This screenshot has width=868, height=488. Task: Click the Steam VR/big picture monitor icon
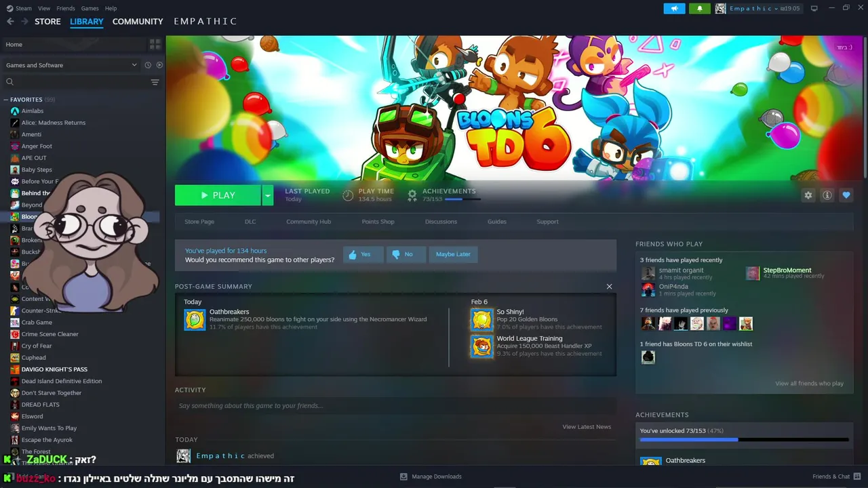coord(814,8)
